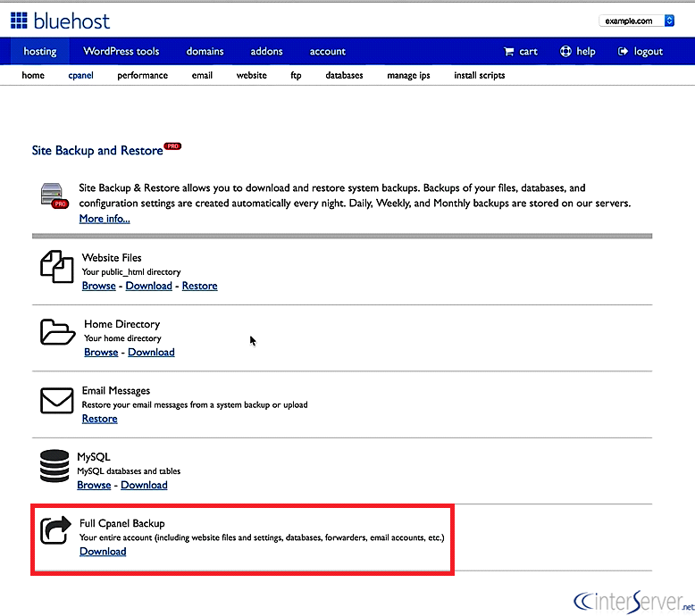695x616 pixels.
Task: Download the Full Cpanel Backup
Action: point(103,551)
